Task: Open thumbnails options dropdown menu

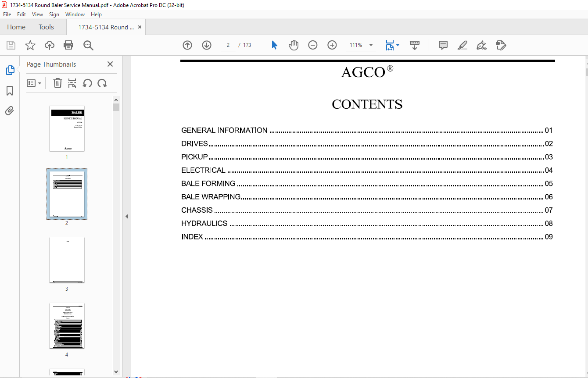Action: 34,83
